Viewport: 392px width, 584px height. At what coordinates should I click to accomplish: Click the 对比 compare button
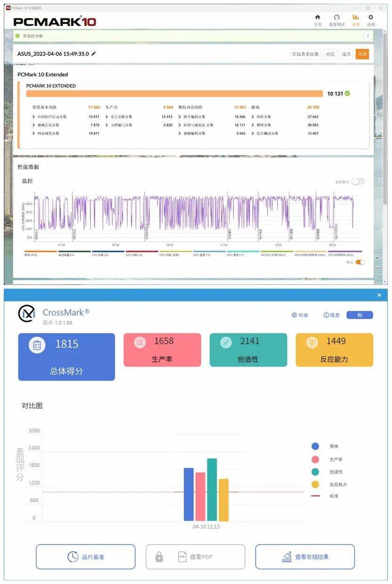[x=330, y=54]
